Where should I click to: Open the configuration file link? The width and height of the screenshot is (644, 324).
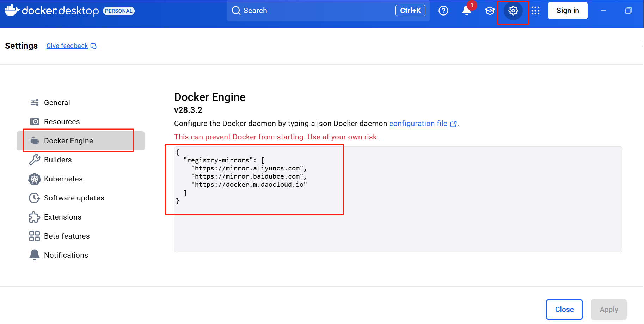tap(418, 124)
